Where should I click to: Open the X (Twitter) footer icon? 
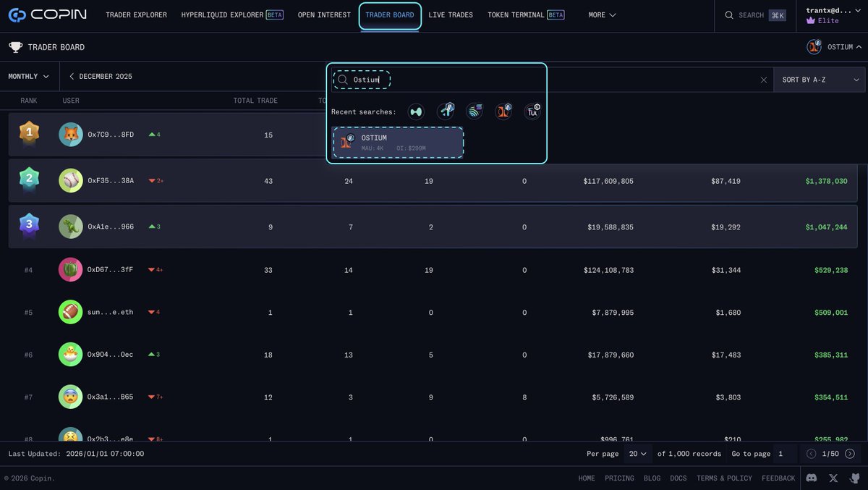[x=833, y=478]
